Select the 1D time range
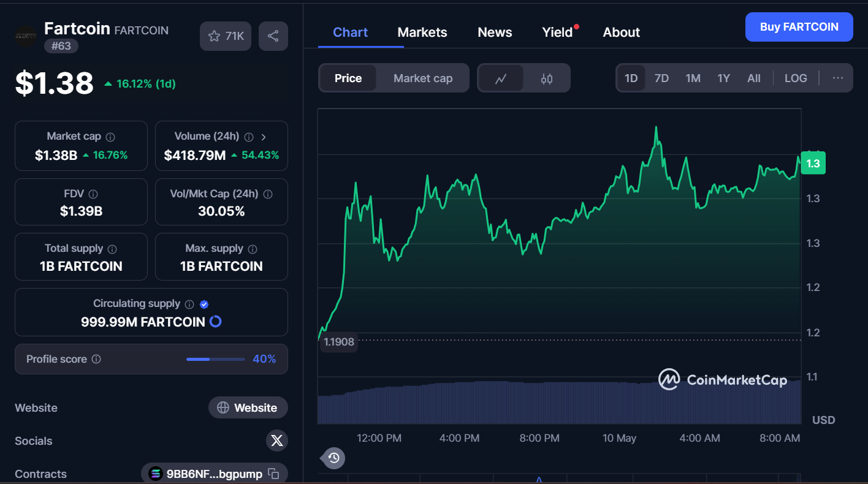868x484 pixels. pyautogui.click(x=631, y=78)
